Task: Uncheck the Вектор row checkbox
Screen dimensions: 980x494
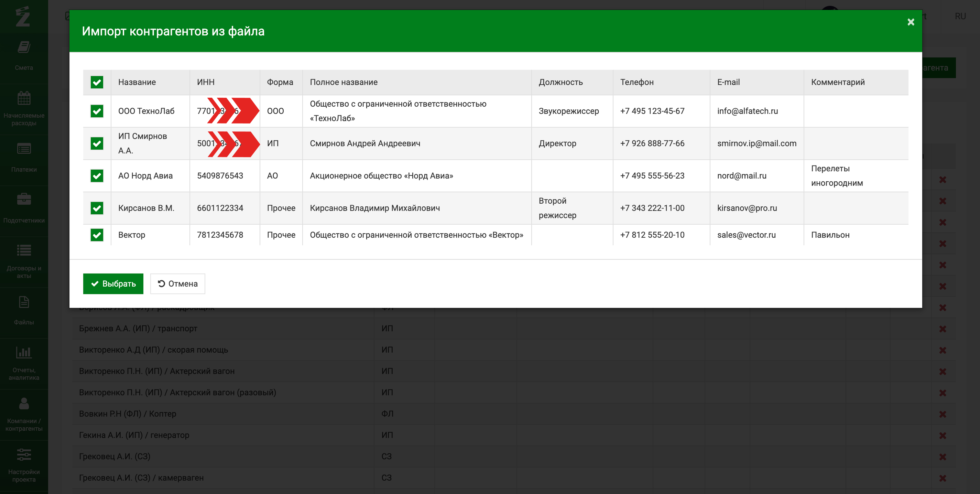Action: pyautogui.click(x=97, y=235)
